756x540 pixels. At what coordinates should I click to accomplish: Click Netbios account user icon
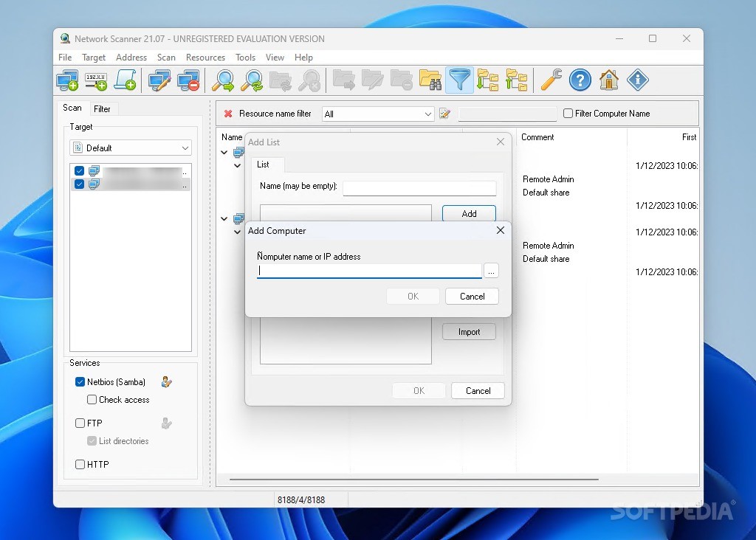[x=166, y=382]
